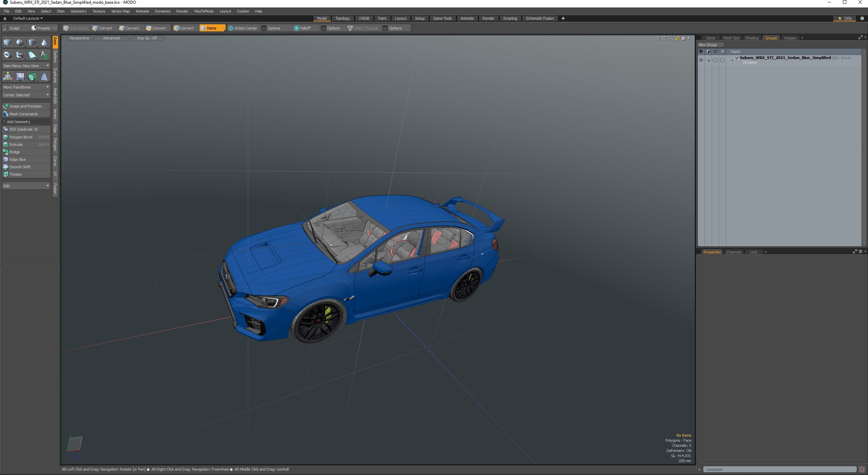The image size is (868, 475).
Task: Choose the Polygon Bevel tool
Action: pyautogui.click(x=26, y=137)
